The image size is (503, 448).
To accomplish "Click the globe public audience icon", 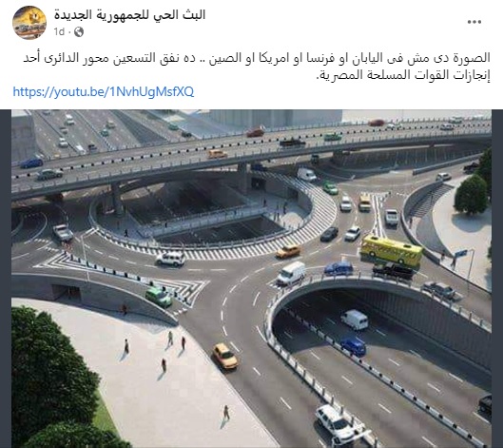I will (79, 31).
